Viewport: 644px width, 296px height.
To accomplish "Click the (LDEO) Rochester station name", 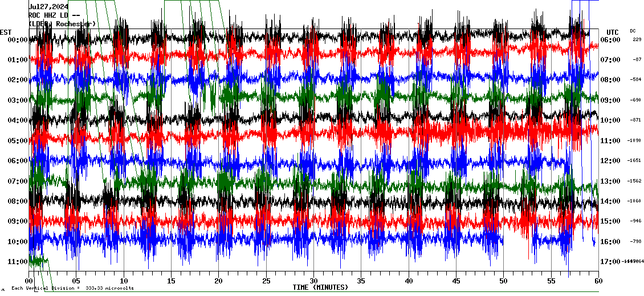I will click(x=62, y=24).
